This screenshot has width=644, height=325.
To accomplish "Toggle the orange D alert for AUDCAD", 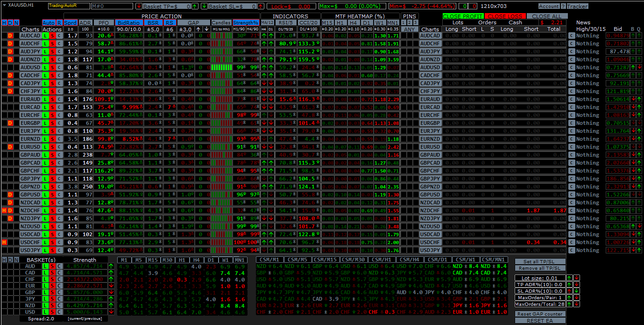I will tap(10, 36).
